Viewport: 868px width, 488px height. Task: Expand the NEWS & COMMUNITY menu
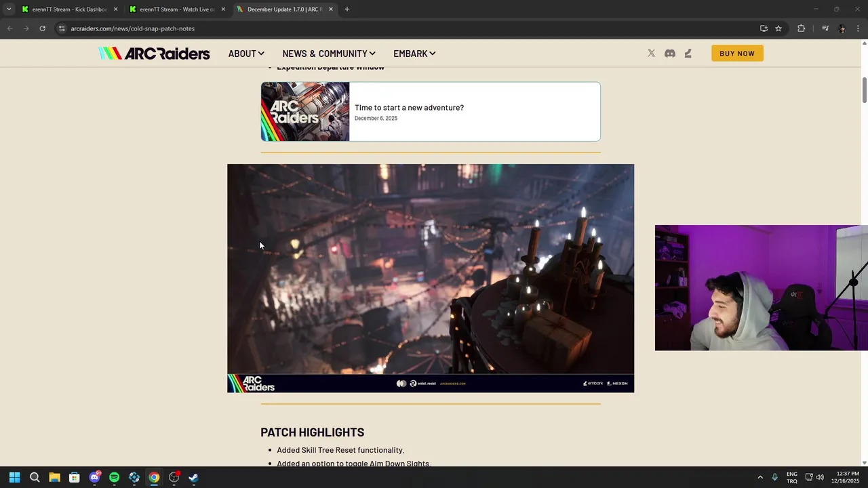click(329, 54)
